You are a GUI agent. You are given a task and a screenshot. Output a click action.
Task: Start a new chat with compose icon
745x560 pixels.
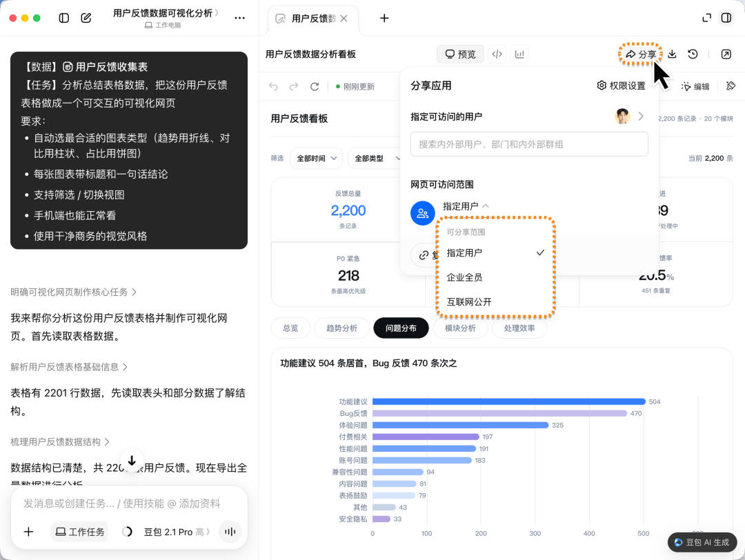point(86,18)
